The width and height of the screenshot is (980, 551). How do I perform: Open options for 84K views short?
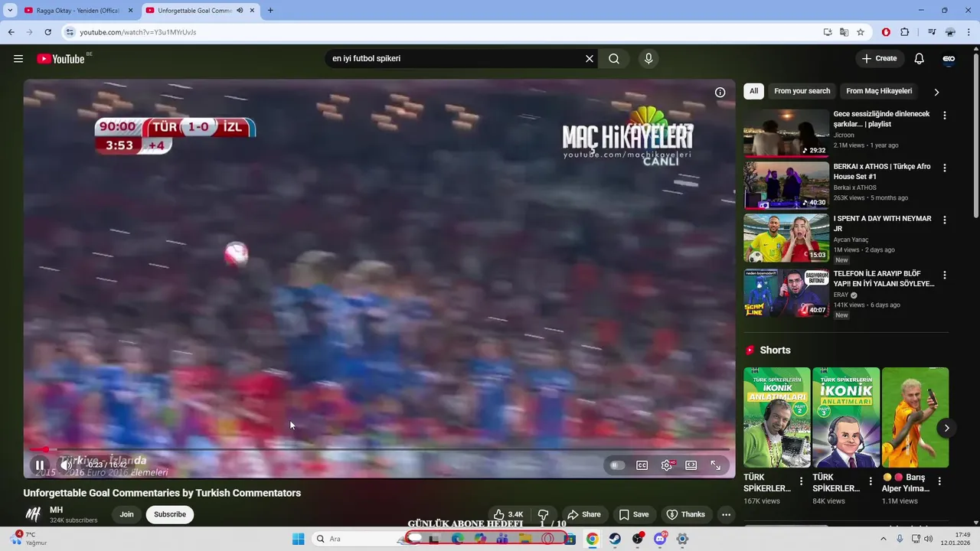871,481
